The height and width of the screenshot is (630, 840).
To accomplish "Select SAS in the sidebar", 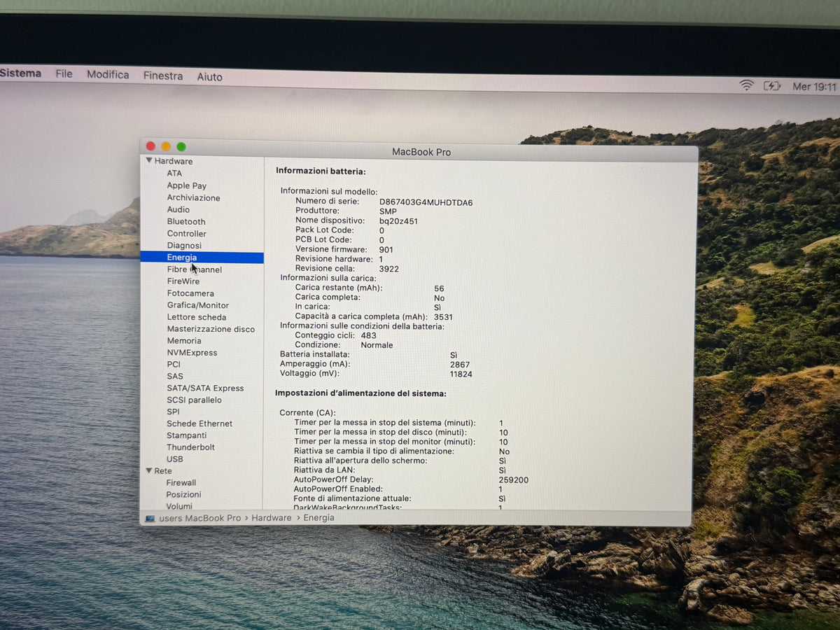I will click(x=175, y=376).
